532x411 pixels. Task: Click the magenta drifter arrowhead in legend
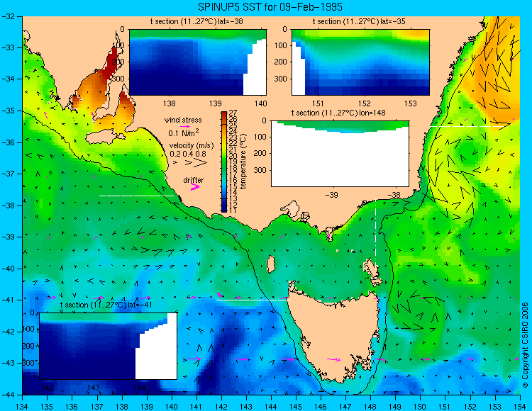click(x=195, y=186)
